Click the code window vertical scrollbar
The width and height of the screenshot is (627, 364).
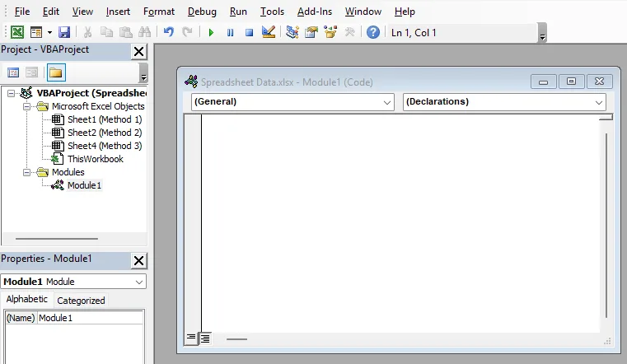[x=606, y=226]
